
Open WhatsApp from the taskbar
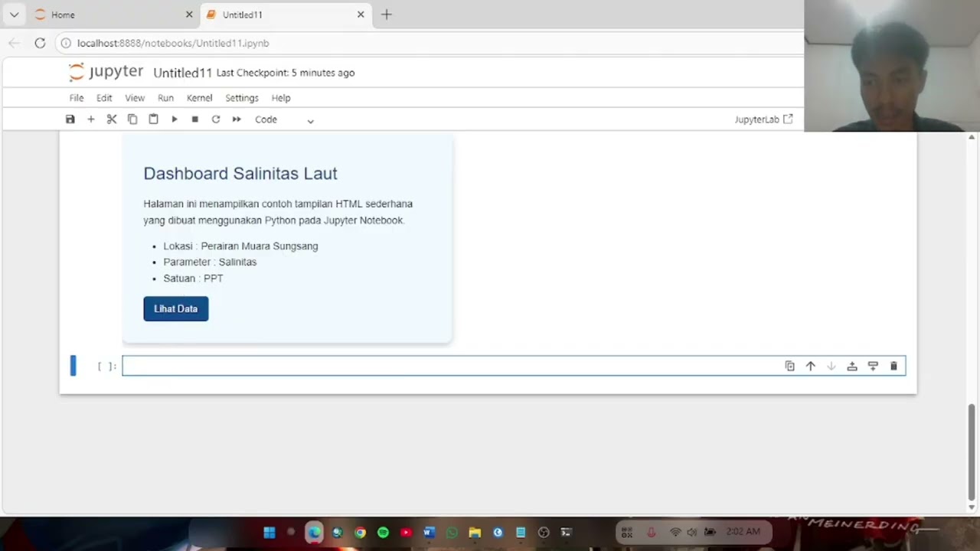(452, 533)
